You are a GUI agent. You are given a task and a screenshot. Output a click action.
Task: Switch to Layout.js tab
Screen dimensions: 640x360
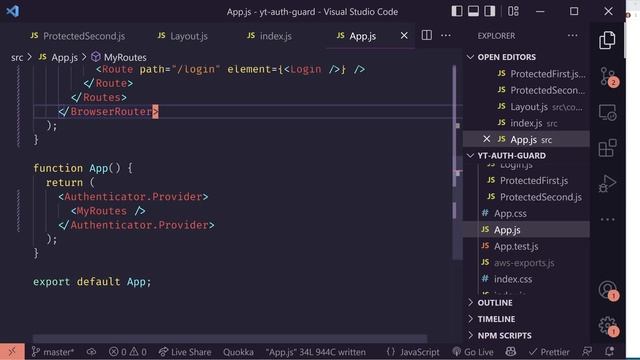click(182, 36)
